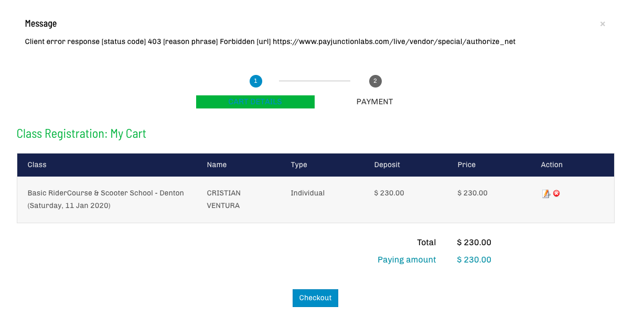Click the edit icon in the Action column
The width and height of the screenshot is (644, 317).
click(x=546, y=194)
